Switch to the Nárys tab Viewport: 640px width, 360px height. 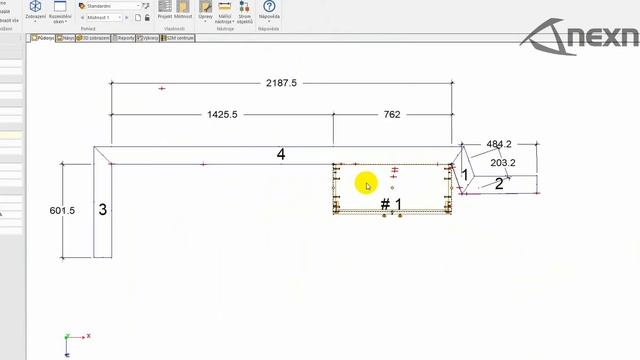click(66, 38)
